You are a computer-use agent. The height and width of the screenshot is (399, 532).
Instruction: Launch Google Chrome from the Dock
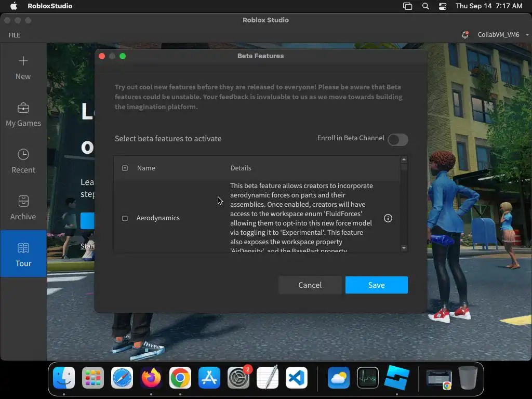[x=180, y=378]
